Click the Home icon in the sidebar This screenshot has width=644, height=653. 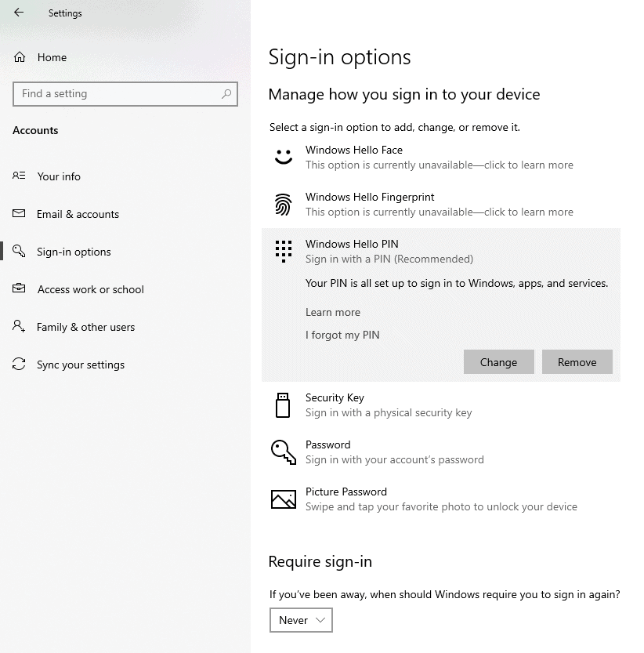[x=17, y=56]
